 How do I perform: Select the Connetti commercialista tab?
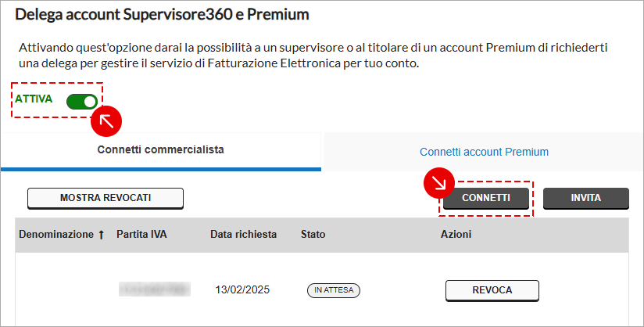point(160,149)
